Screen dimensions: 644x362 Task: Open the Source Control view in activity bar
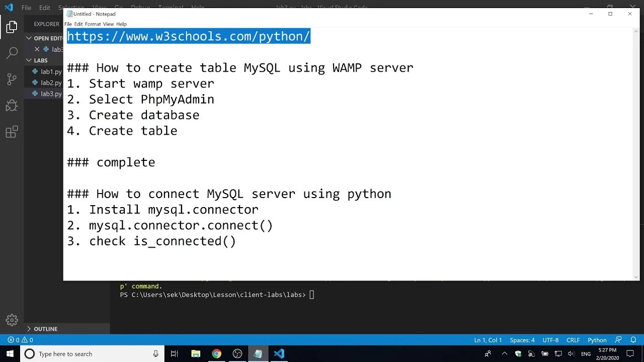(12, 79)
